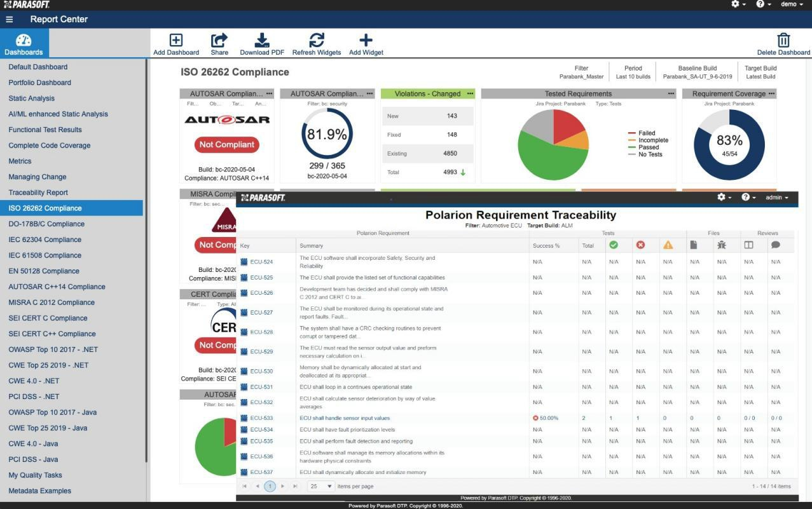This screenshot has width=812, height=509.
Task: Open the ECU-533 requirement link
Action: click(x=261, y=418)
